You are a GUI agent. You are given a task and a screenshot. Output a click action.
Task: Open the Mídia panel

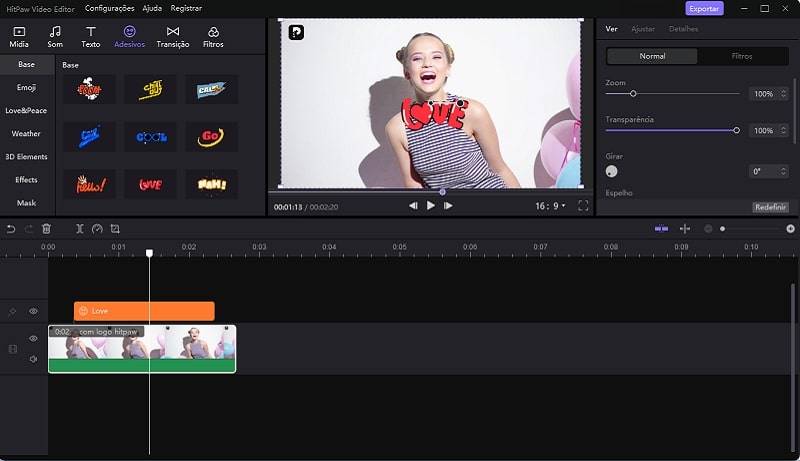click(18, 37)
